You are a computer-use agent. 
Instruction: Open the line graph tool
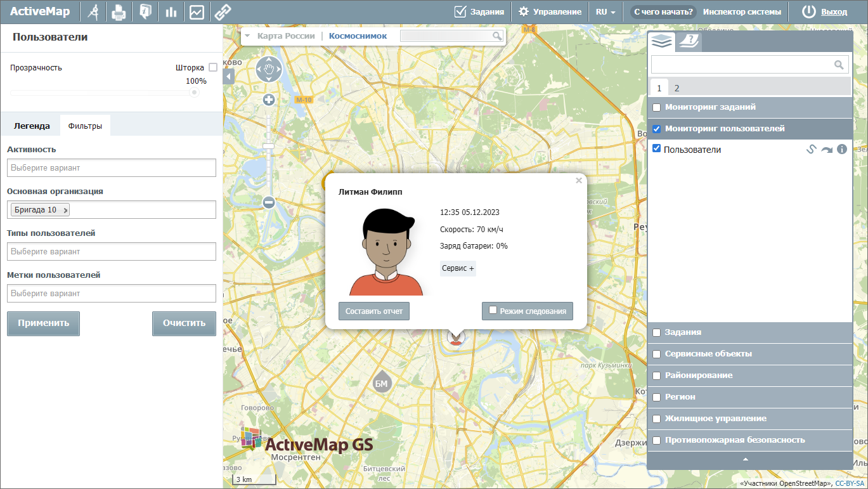click(x=197, y=12)
